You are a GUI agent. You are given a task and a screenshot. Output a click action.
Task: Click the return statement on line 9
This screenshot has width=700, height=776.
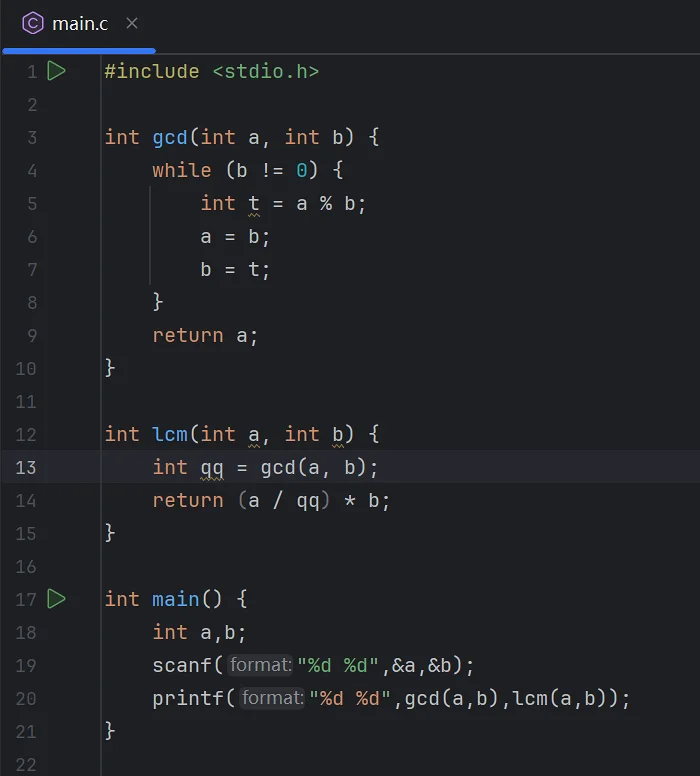coord(205,336)
